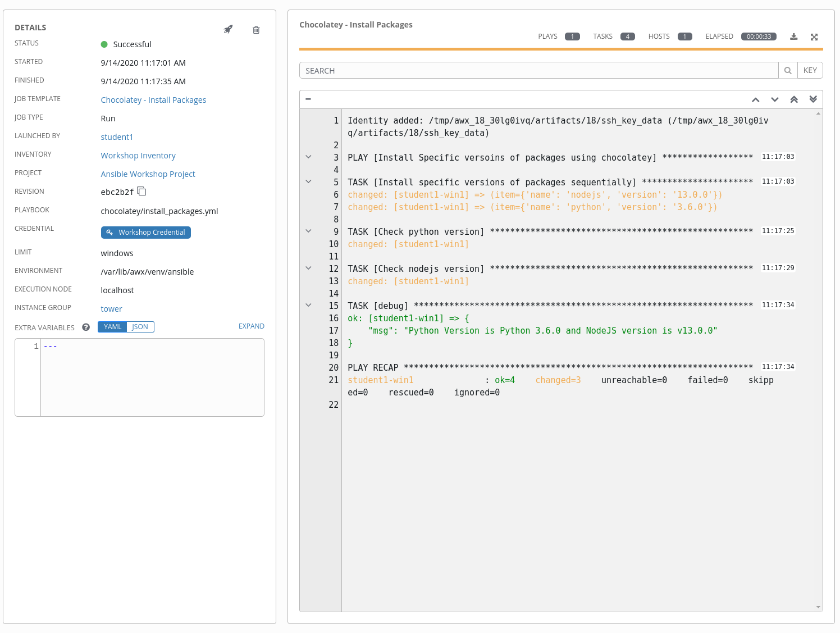Open the KEY legend button
This screenshot has height=633, width=840.
click(810, 70)
